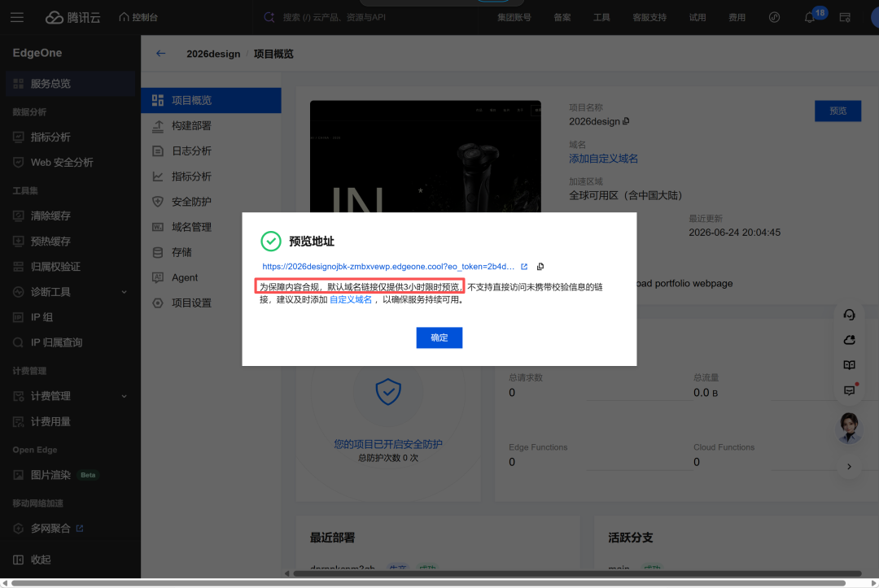
Task: Select 服务总览 in the sidebar
Action: point(70,84)
